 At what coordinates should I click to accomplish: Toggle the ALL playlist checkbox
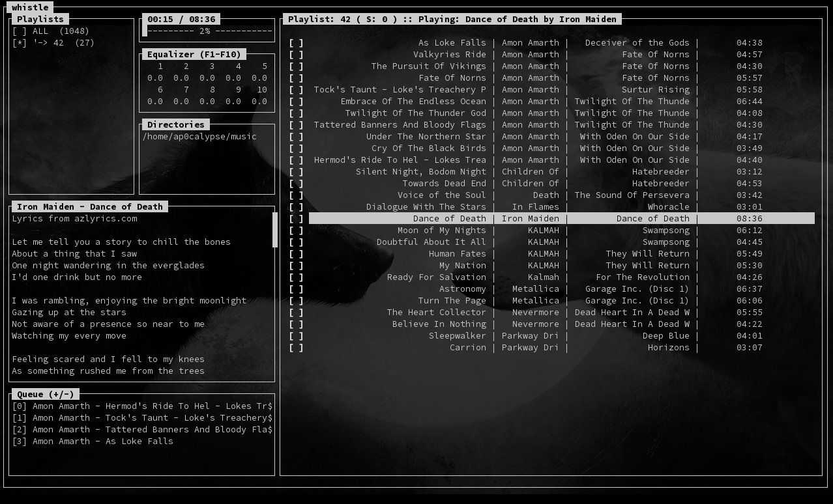pos(20,31)
